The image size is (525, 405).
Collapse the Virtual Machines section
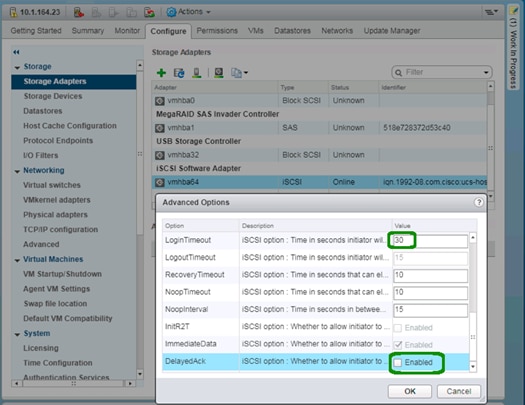tap(17, 260)
